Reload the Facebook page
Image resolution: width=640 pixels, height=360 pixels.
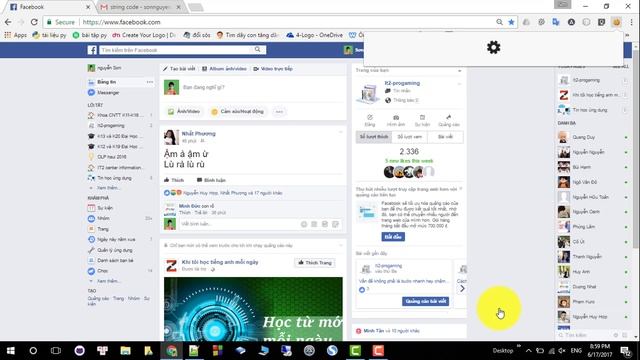[x=34, y=22]
